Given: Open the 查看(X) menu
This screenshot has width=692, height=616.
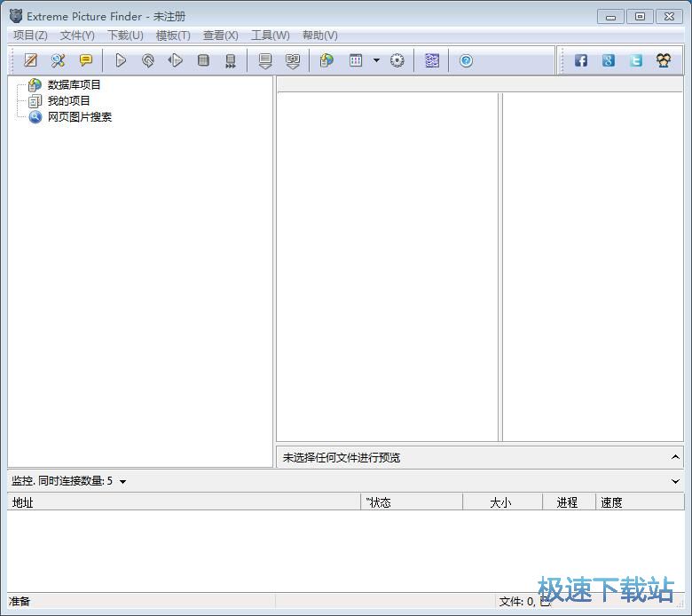Looking at the screenshot, I should (221, 36).
